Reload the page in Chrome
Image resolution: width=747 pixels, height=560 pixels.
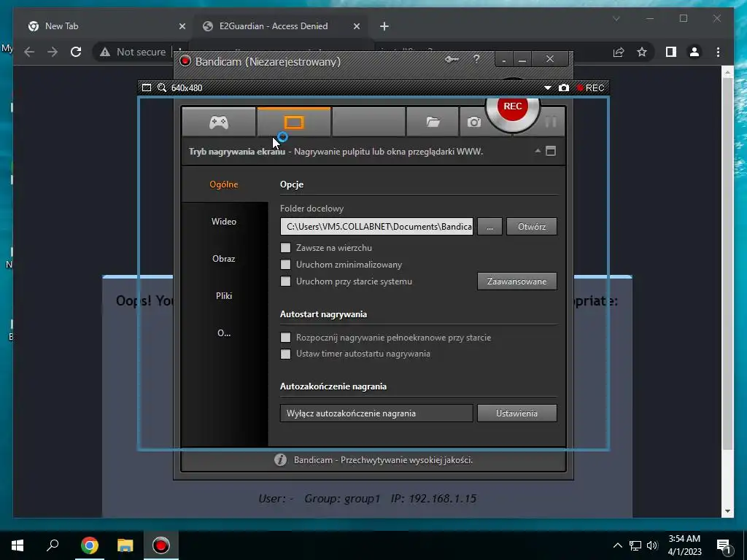point(76,52)
